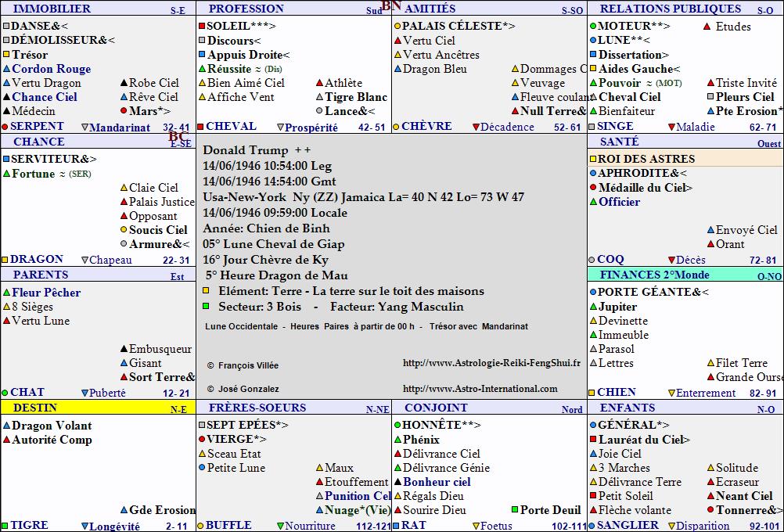Click the red circle before VIERGE

202,439
